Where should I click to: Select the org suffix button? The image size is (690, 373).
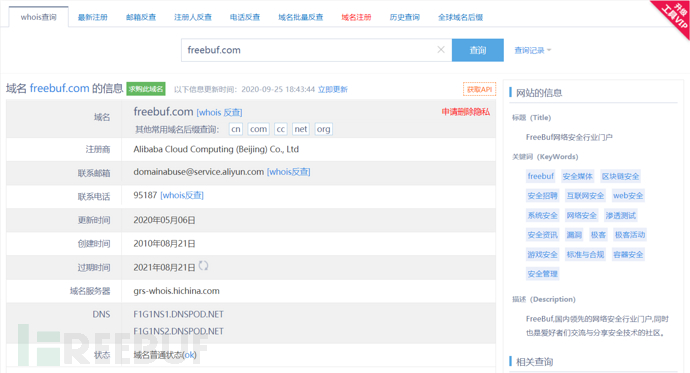323,129
